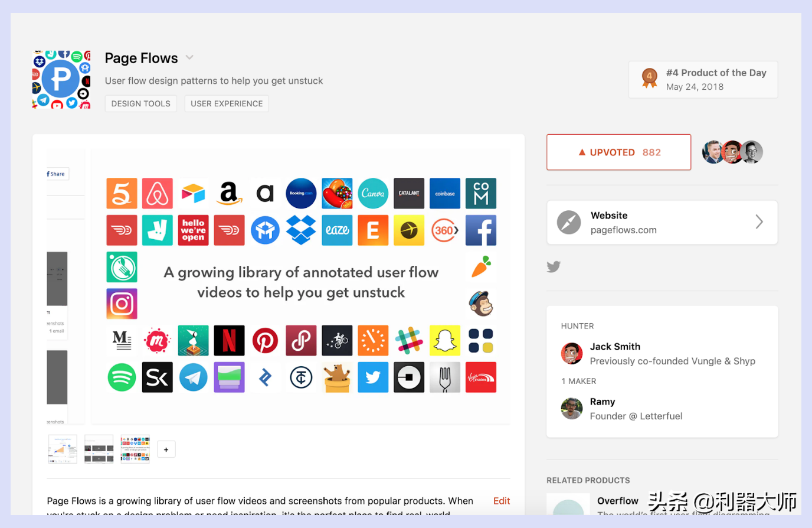812x528 pixels.
Task: Select the DESIGN TOOLS topic tag
Action: (x=140, y=103)
